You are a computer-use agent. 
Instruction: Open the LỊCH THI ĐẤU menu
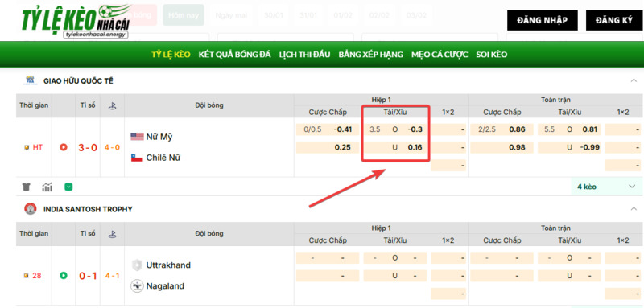click(x=304, y=55)
